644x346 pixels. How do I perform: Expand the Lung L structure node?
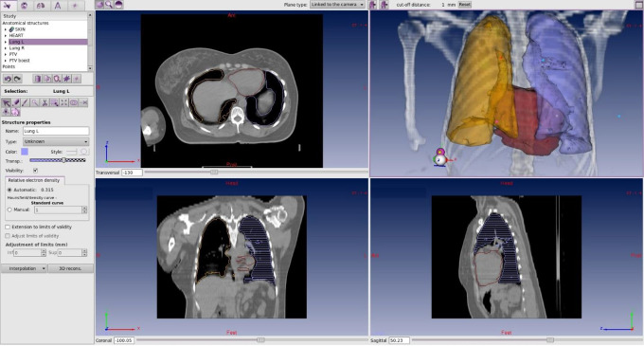(6, 42)
